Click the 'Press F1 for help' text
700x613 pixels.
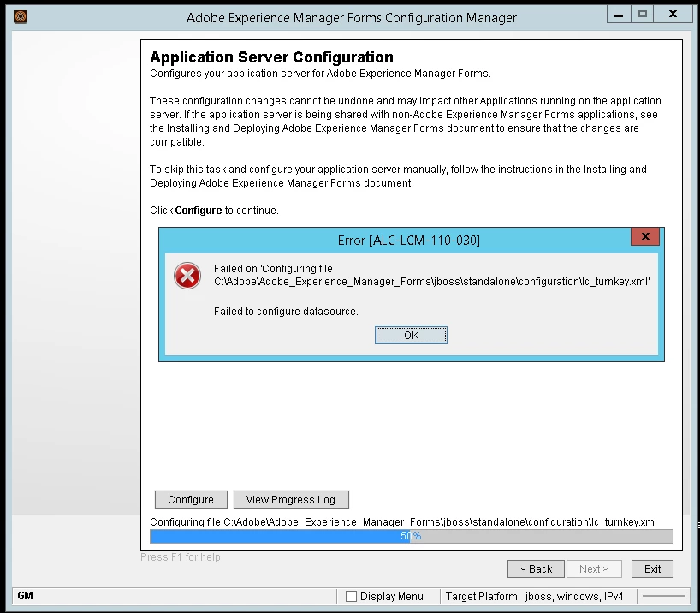click(x=181, y=557)
